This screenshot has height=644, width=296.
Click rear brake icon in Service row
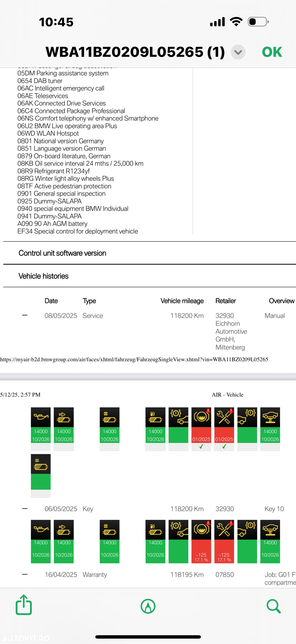[x=247, y=429]
